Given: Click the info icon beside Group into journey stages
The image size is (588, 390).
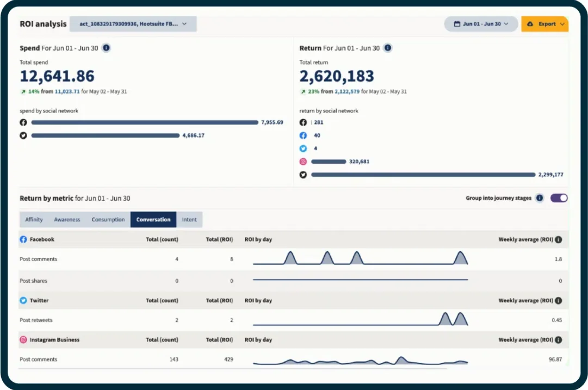Looking at the screenshot, I should pyautogui.click(x=539, y=198).
